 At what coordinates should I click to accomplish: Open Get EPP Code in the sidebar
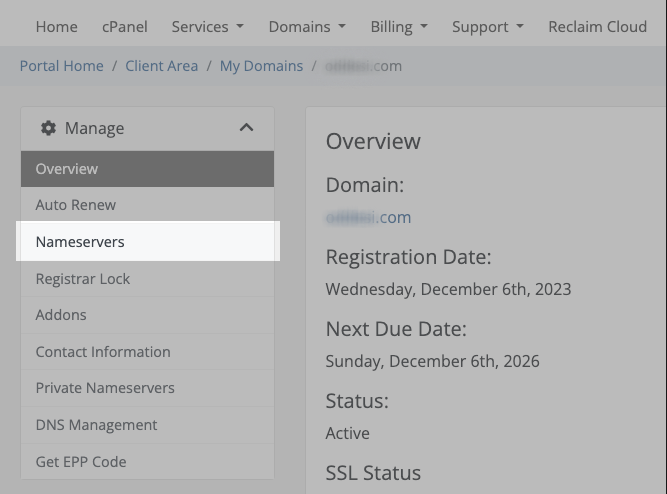[x=147, y=462]
